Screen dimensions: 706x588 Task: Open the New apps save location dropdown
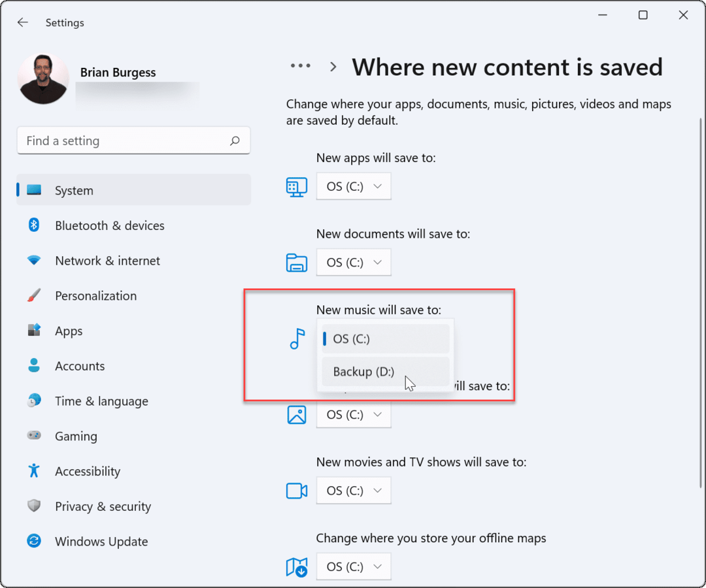(354, 186)
